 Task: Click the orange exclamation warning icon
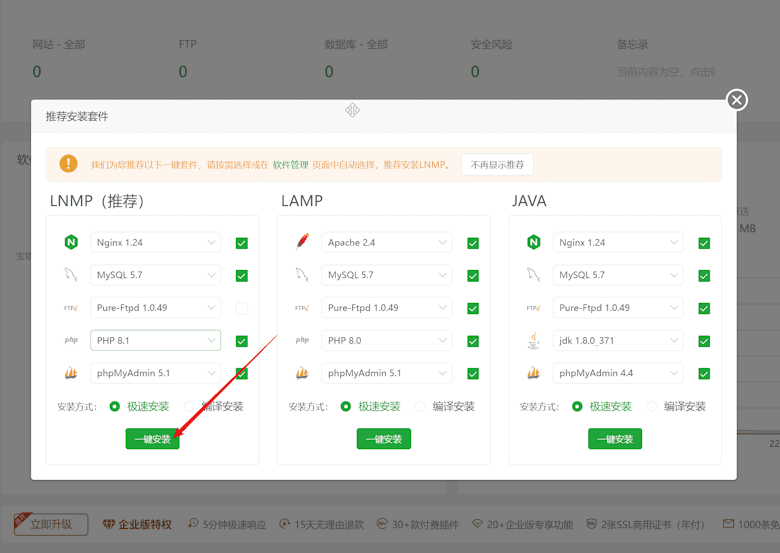point(69,164)
